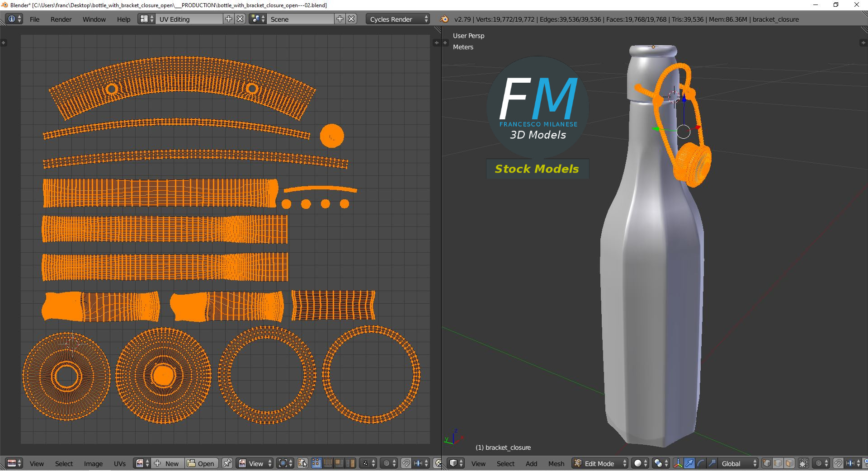This screenshot has height=471, width=868.
Task: Open the 3D viewport pivot point selector
Action: [660, 463]
